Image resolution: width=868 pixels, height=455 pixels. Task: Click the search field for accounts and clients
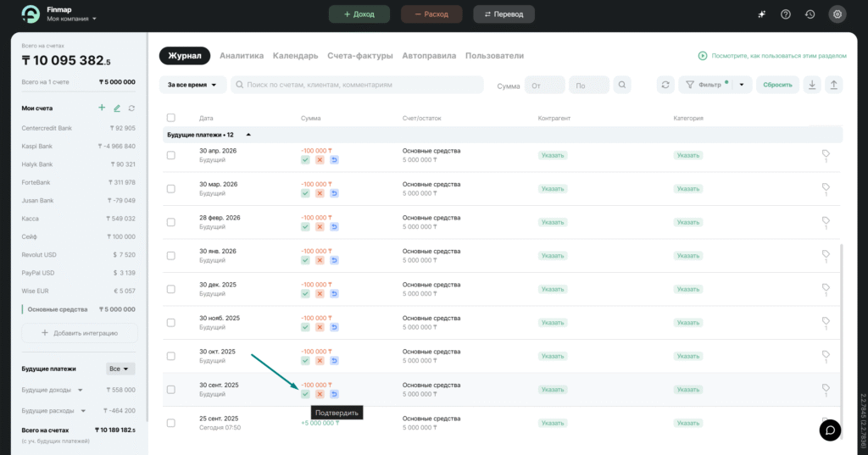(356, 85)
